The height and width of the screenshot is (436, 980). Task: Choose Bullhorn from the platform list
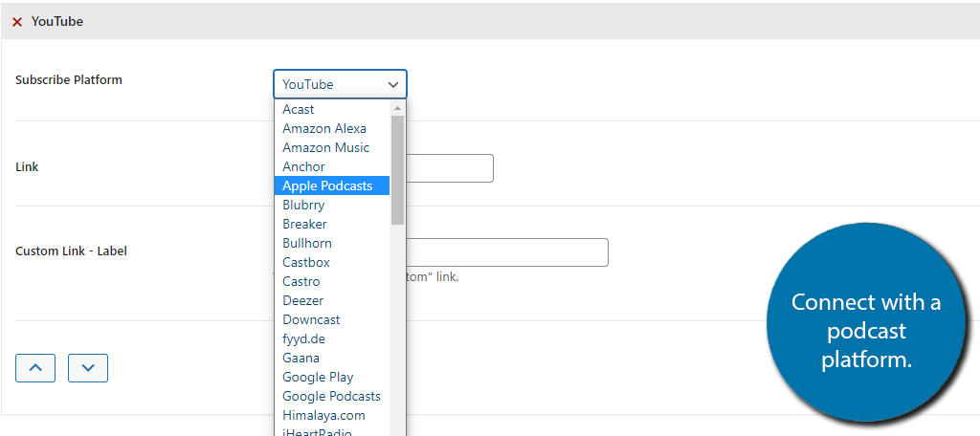(x=332, y=243)
